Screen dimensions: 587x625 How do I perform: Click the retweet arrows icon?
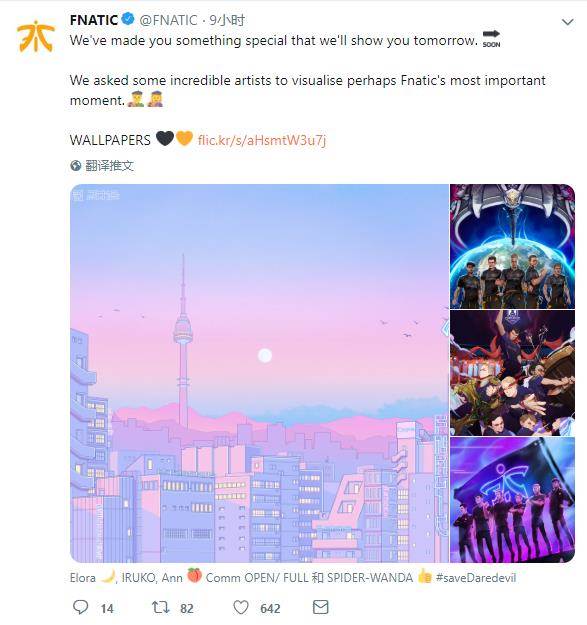[161, 607]
